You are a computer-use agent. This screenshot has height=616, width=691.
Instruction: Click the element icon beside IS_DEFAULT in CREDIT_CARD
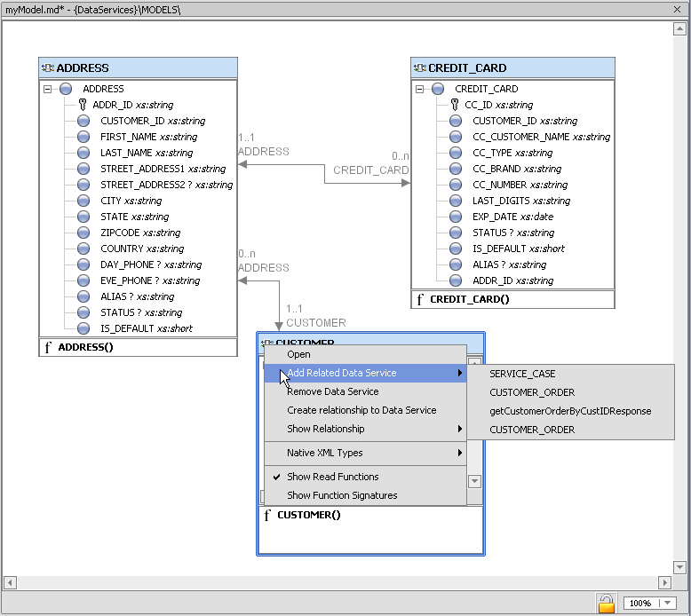pos(456,249)
